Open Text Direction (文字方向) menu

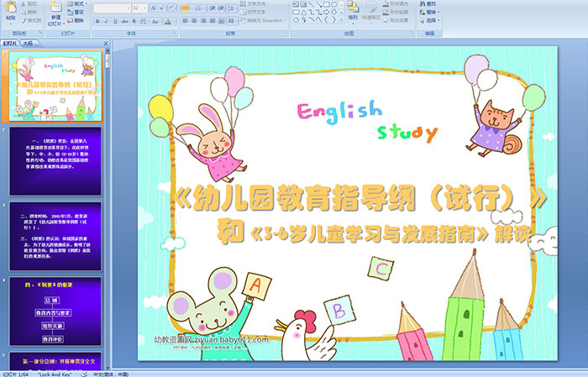pos(255,3)
